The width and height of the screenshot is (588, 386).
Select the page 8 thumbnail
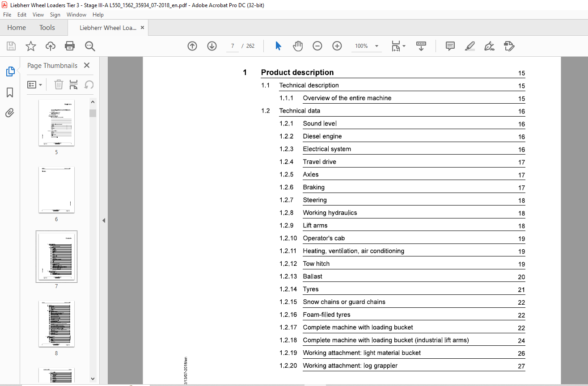[56, 324]
